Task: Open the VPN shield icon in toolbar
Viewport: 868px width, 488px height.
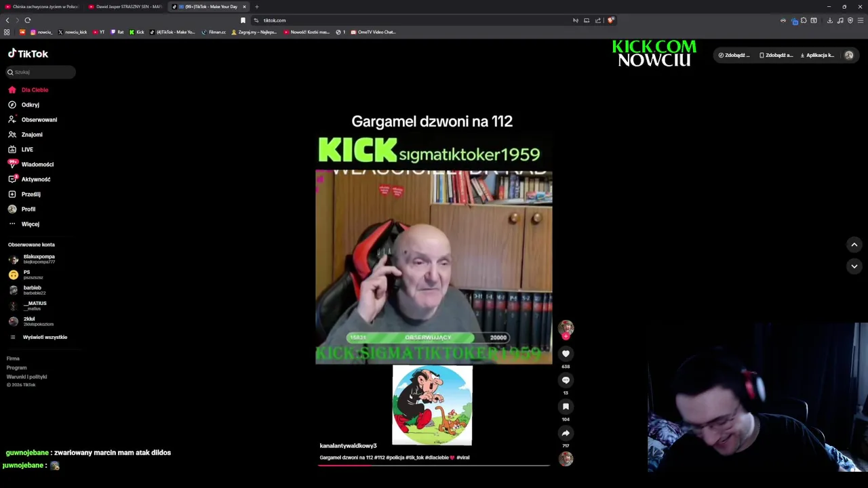Action: click(x=850, y=20)
